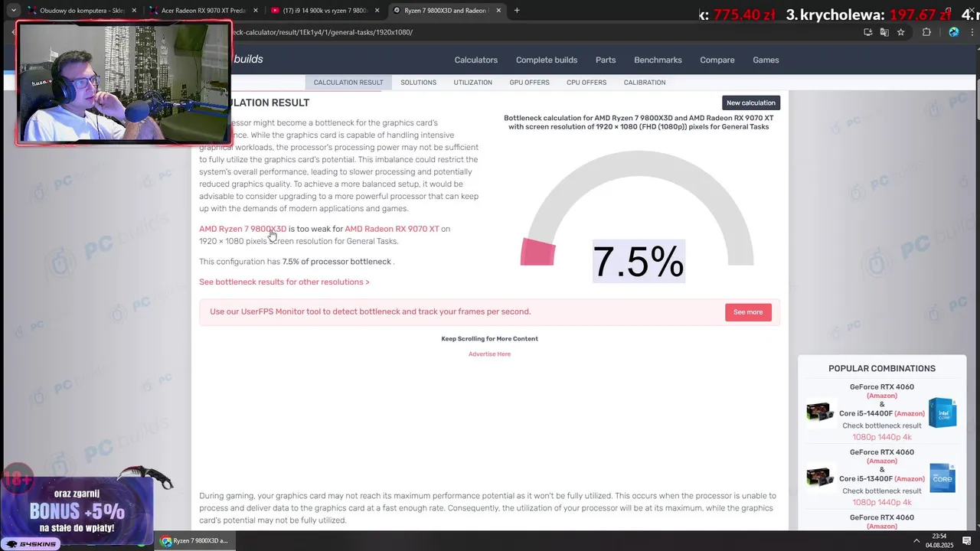Screen dimensions: 980x551
Task: Open the taskbar clock showing 23:54
Action: [x=939, y=540]
